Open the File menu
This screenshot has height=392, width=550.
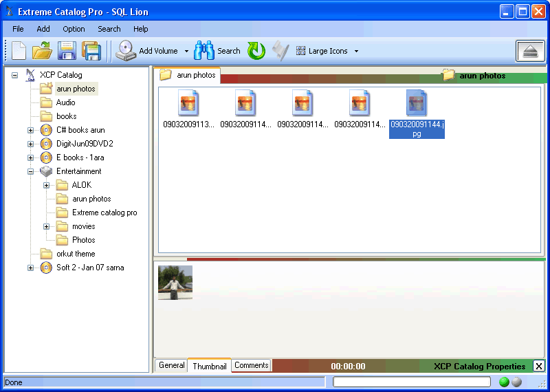[x=18, y=29]
